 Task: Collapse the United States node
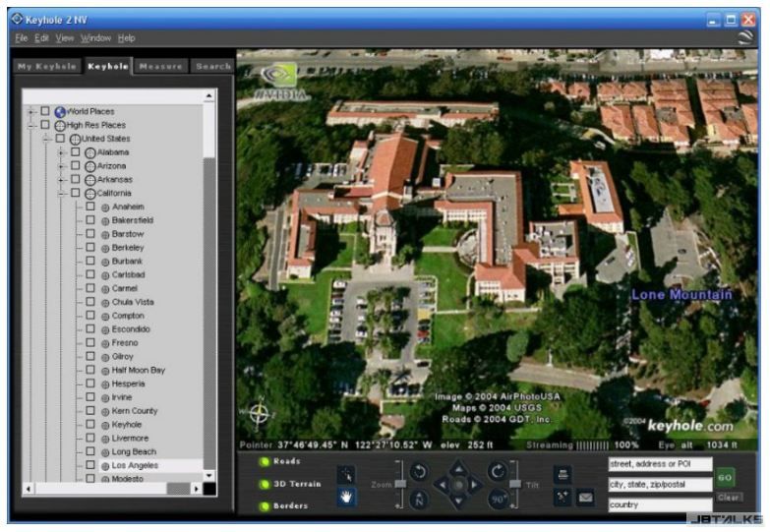[45, 140]
